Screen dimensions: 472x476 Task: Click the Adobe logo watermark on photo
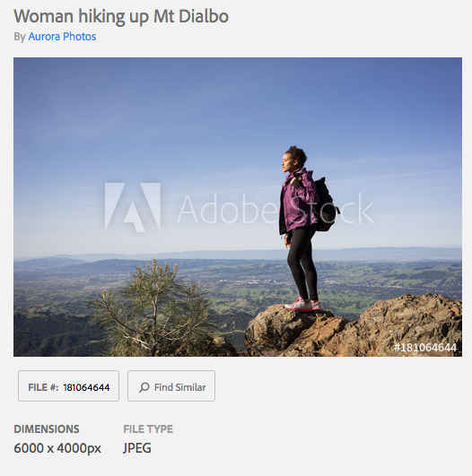coord(133,207)
